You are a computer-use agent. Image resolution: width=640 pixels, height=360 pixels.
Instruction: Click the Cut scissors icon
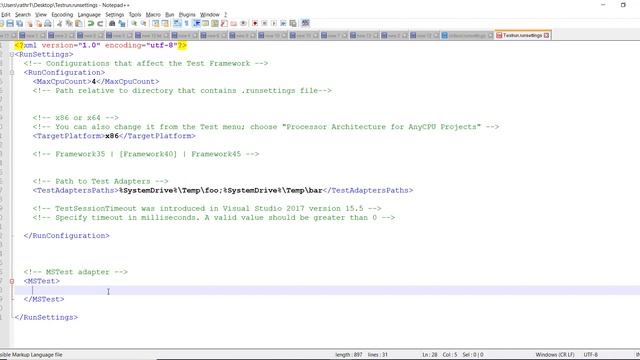tap(60, 23)
